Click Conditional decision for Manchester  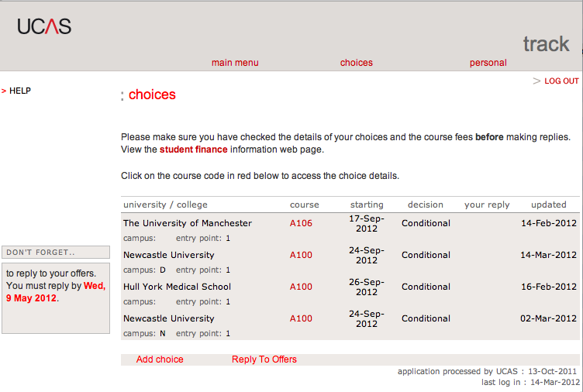coord(426,223)
